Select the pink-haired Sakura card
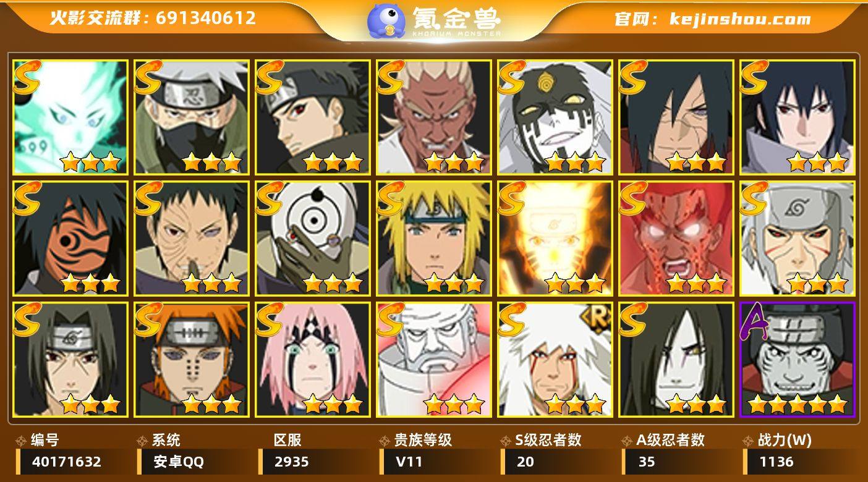 click(x=313, y=359)
